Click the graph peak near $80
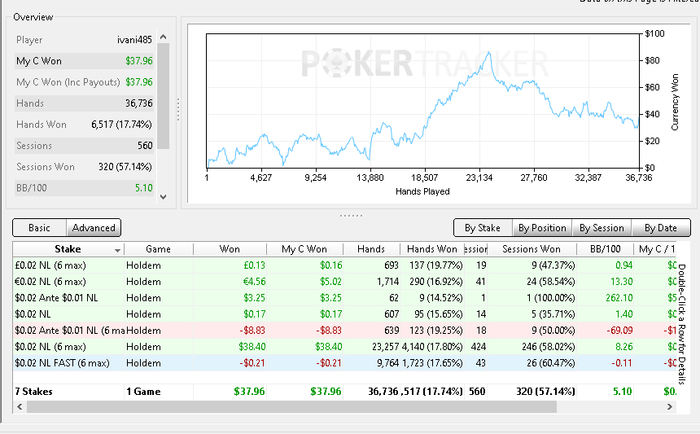 [x=489, y=54]
